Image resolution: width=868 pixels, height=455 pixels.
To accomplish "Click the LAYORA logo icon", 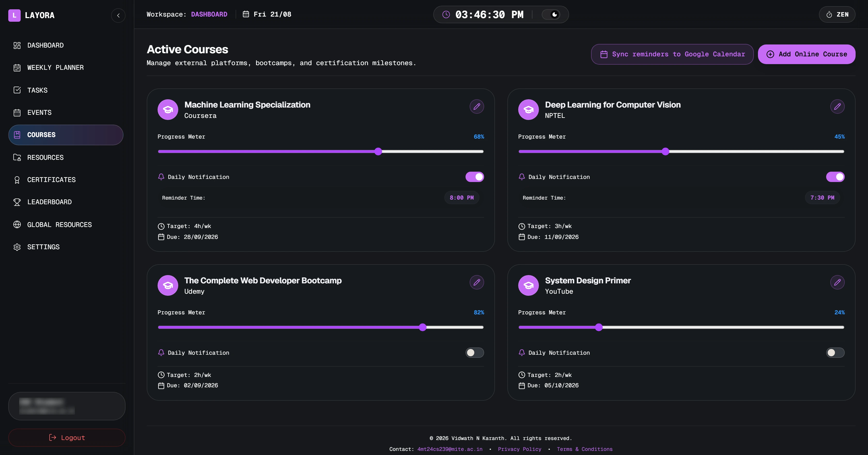I will 14,15.
